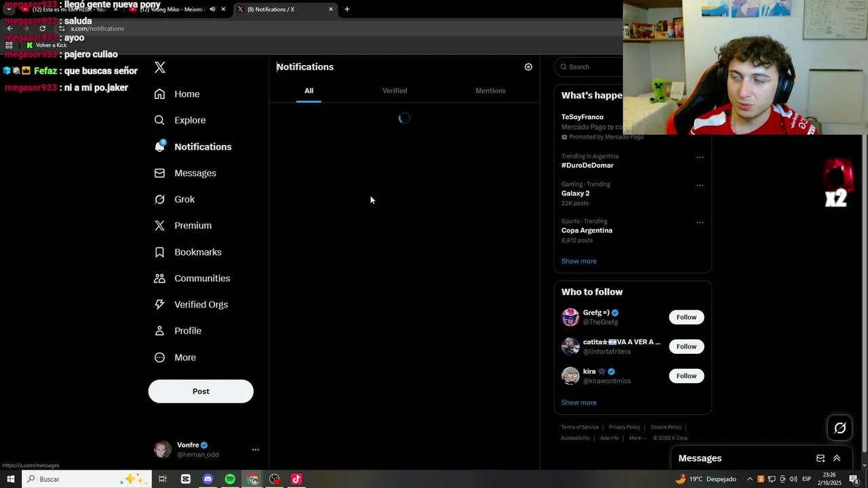Follow the kira account @kirawontmiss
The height and width of the screenshot is (488, 868).
click(686, 375)
